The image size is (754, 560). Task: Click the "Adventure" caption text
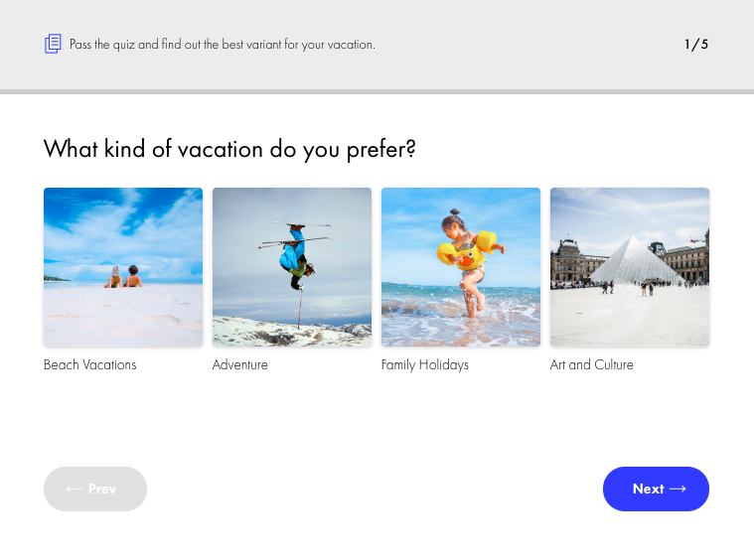tap(240, 364)
